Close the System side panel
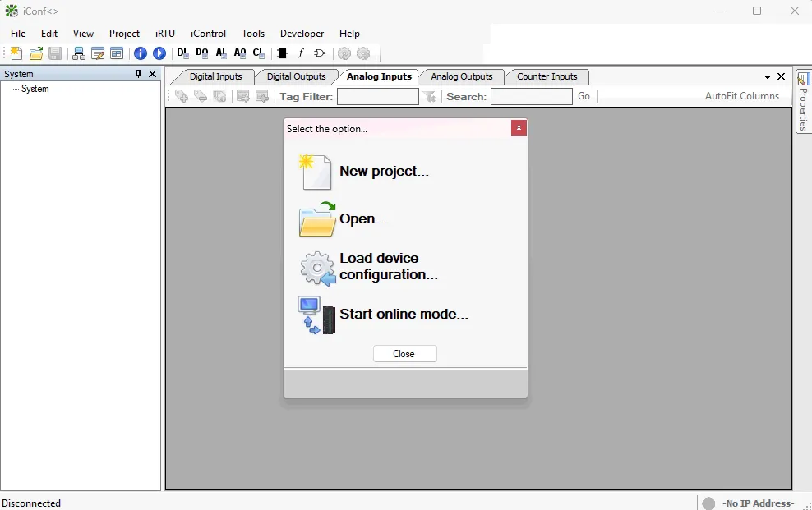 tap(152, 74)
